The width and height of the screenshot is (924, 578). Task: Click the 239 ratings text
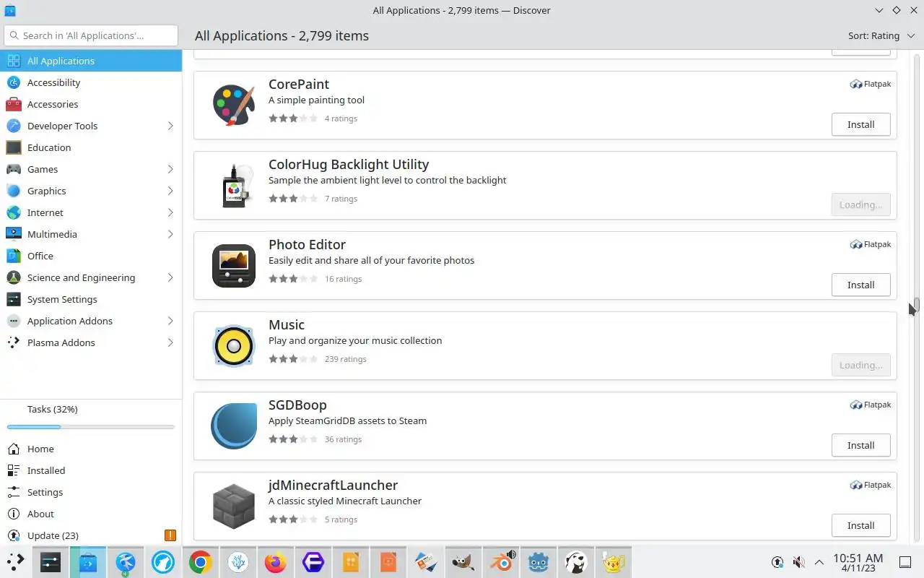click(346, 359)
